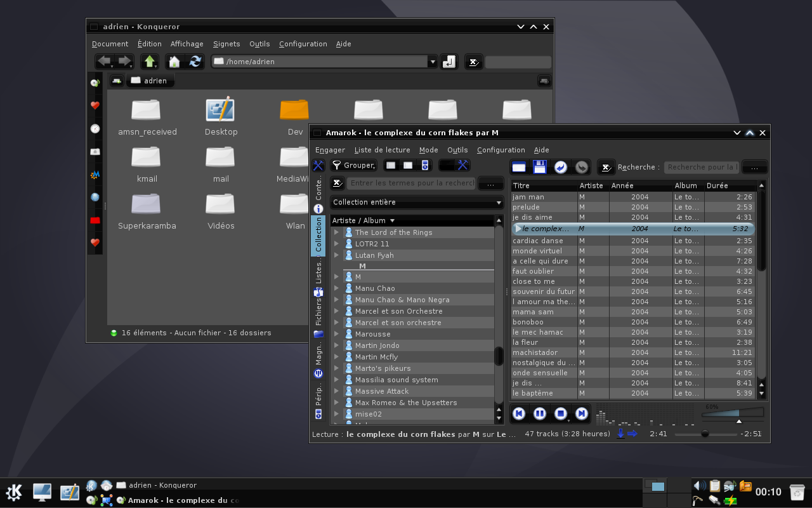This screenshot has width=812, height=508.
Task: Click the ... button beside Recherche
Action: (754, 168)
